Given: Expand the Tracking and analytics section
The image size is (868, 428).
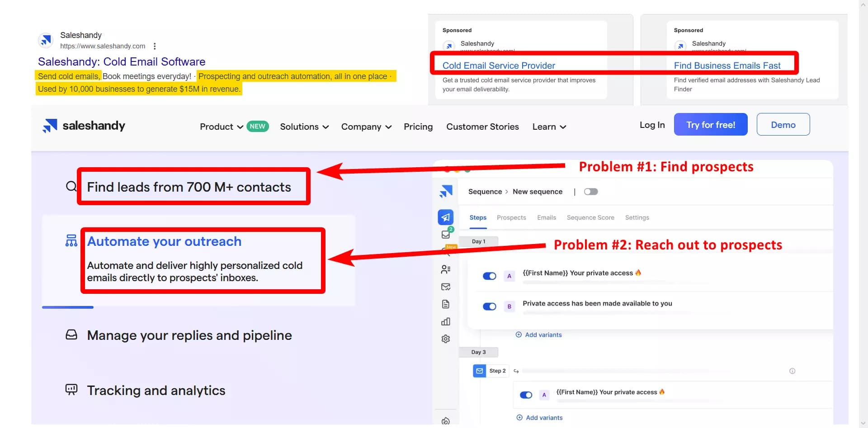Looking at the screenshot, I should (x=156, y=390).
